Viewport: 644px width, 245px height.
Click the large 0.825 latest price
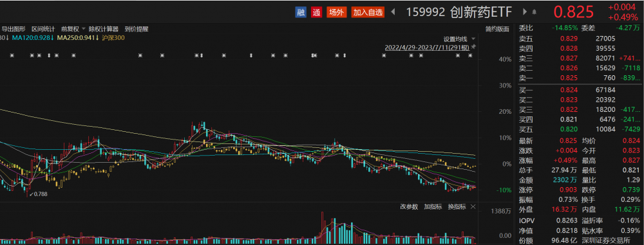point(574,12)
